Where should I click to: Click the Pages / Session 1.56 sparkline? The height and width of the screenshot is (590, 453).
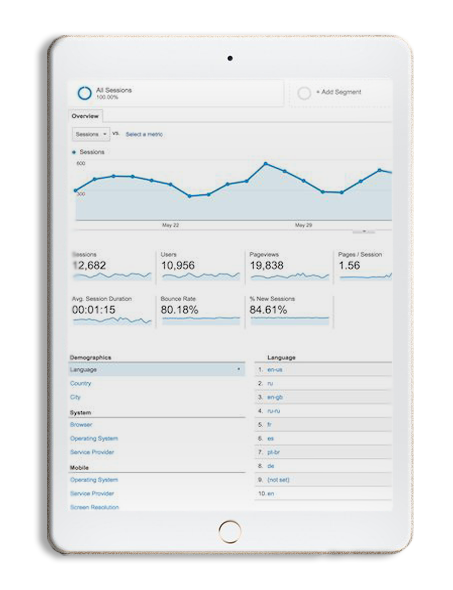point(366,276)
